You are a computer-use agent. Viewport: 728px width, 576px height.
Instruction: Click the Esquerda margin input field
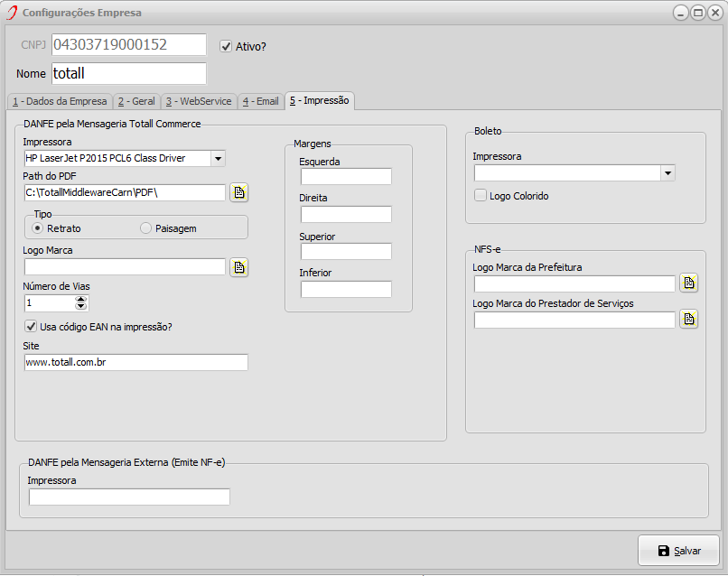[346, 176]
